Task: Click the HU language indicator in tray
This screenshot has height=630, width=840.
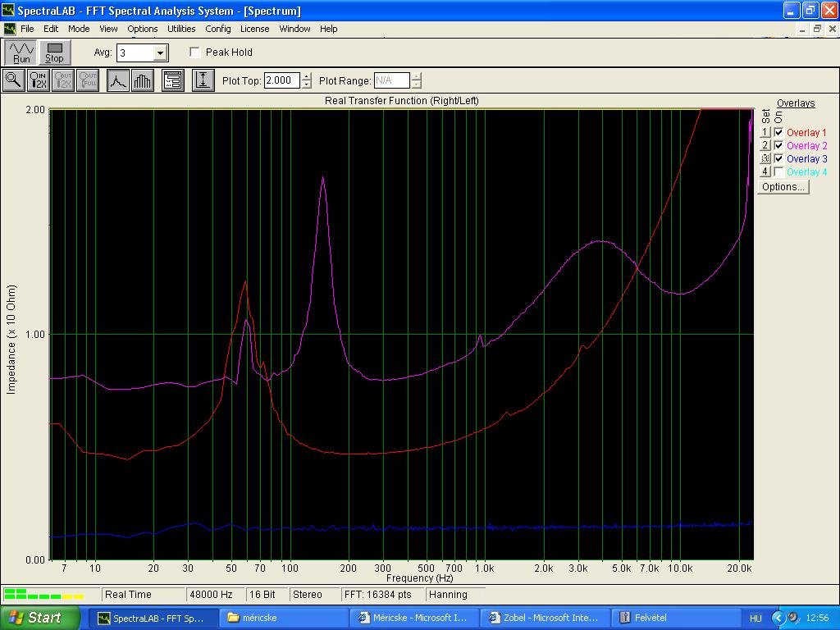Action: pyautogui.click(x=756, y=619)
